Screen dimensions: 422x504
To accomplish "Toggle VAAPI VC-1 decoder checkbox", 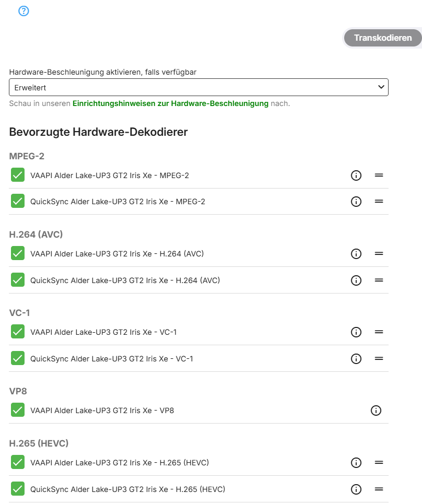I will point(18,332).
